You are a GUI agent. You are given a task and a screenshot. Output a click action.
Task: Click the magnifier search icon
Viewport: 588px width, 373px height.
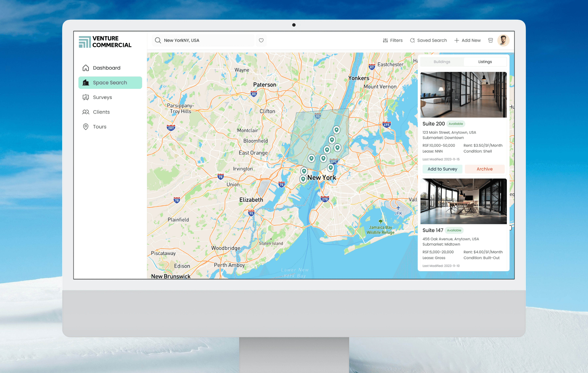point(158,40)
